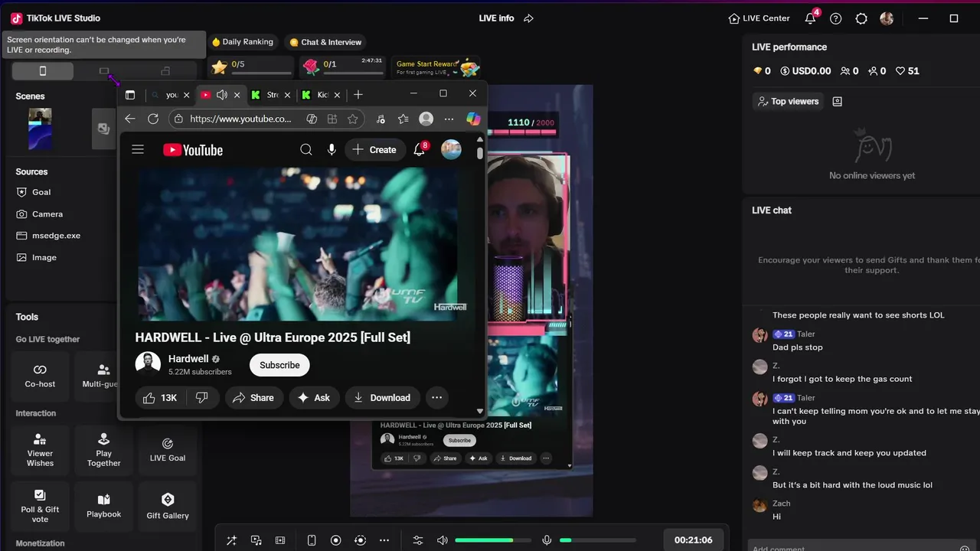Image resolution: width=980 pixels, height=551 pixels.
Task: Open Edge tab actions menu icon
Action: pos(130,95)
